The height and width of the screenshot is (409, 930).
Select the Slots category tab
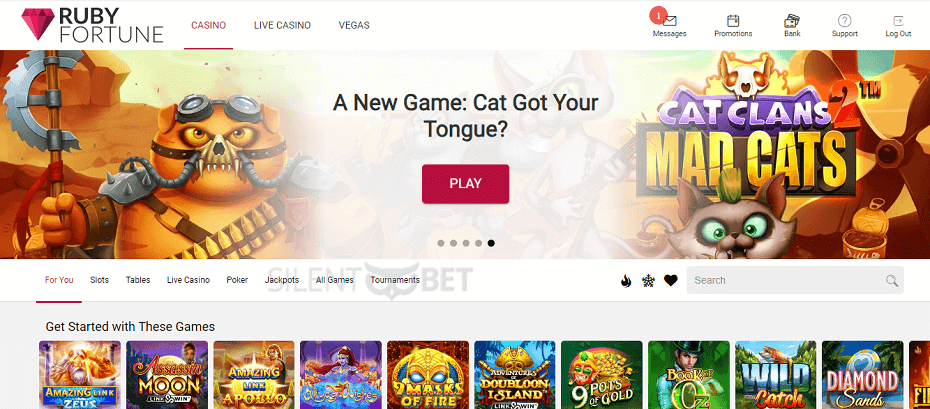pos(100,280)
